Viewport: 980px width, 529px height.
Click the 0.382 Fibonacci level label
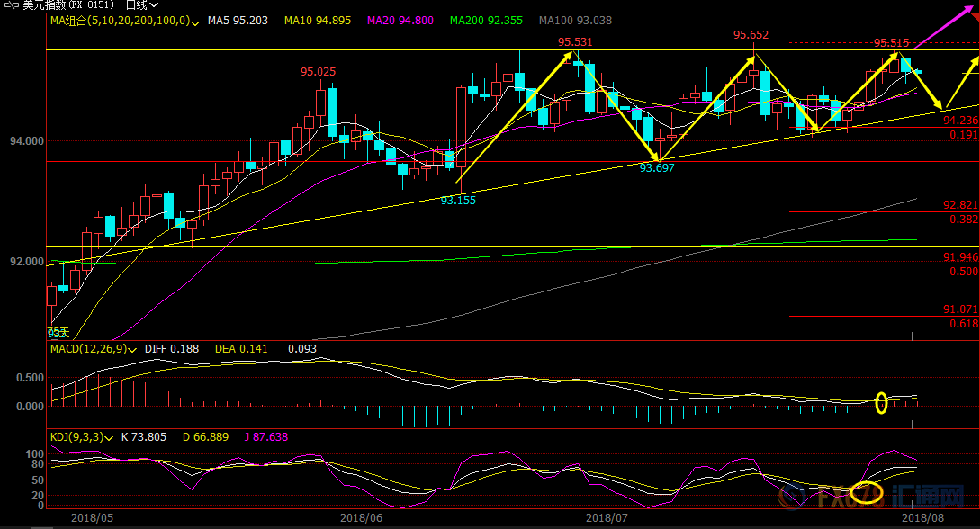(964, 219)
